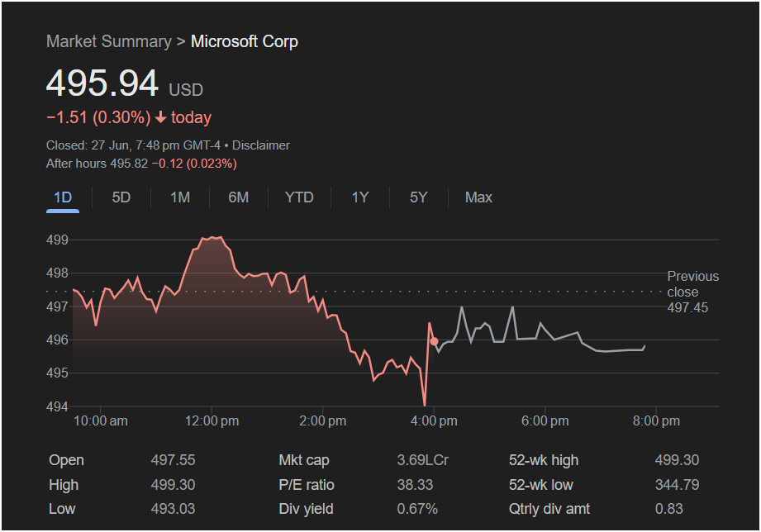Switch to the 5D chart tab
The height and width of the screenshot is (532, 761).
point(121,197)
